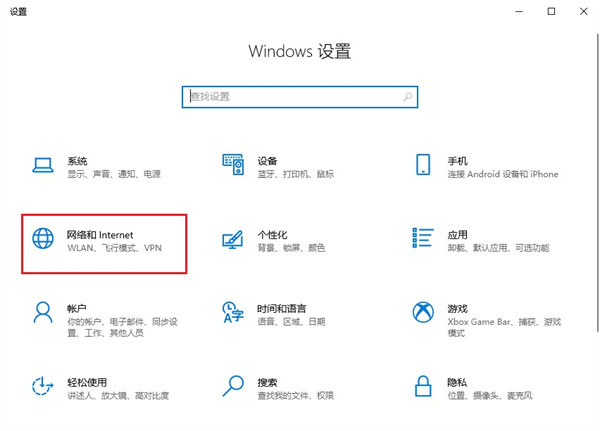
Task: Click the 轻松使用 ease of access icon
Action: pyautogui.click(x=42, y=386)
